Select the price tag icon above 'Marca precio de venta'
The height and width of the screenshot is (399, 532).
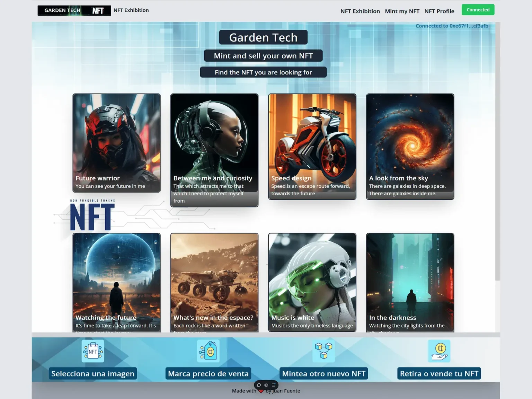[208, 351]
